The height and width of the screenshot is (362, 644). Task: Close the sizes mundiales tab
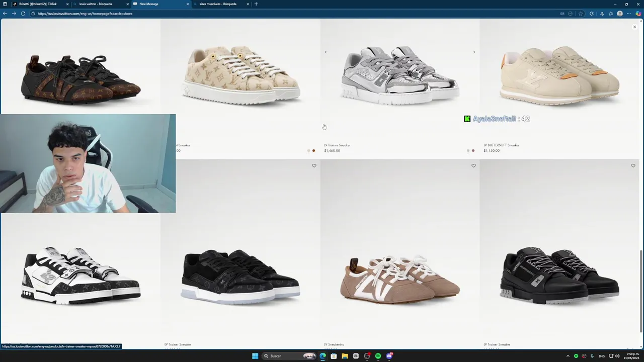coord(248,4)
